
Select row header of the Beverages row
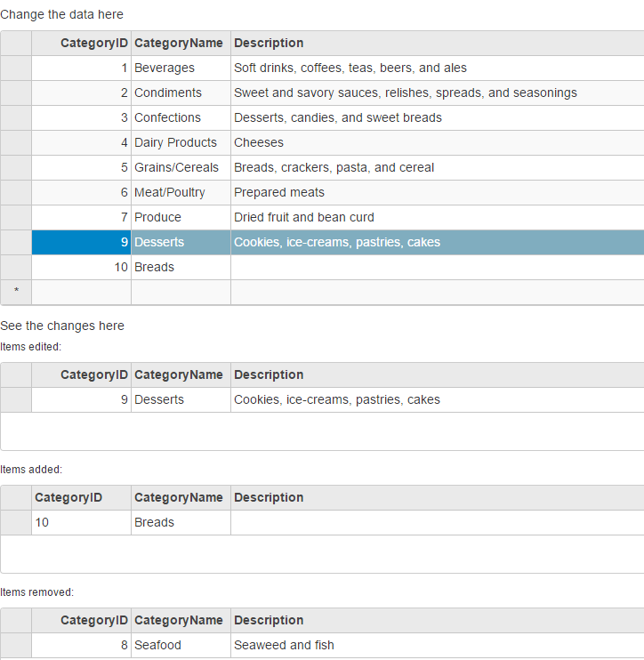16,68
